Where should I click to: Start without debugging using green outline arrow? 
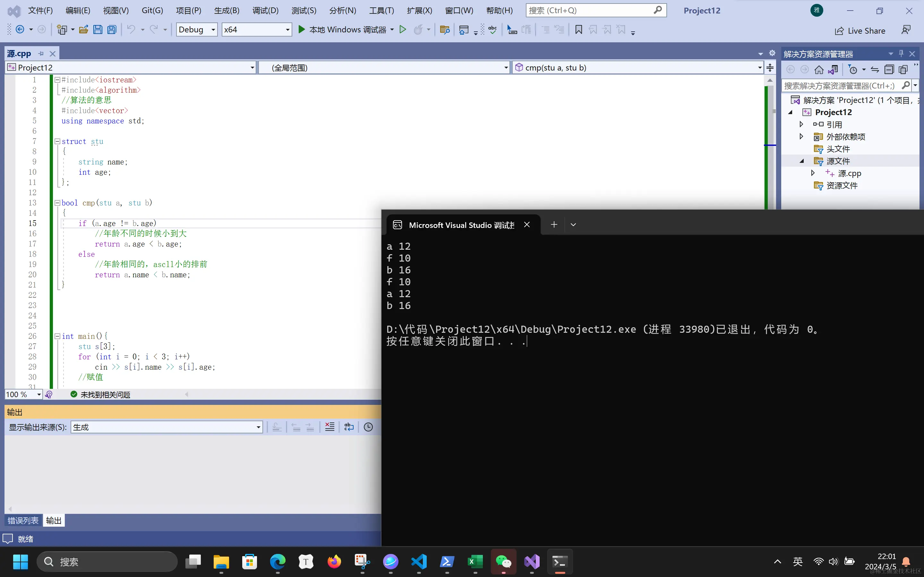pyautogui.click(x=402, y=29)
